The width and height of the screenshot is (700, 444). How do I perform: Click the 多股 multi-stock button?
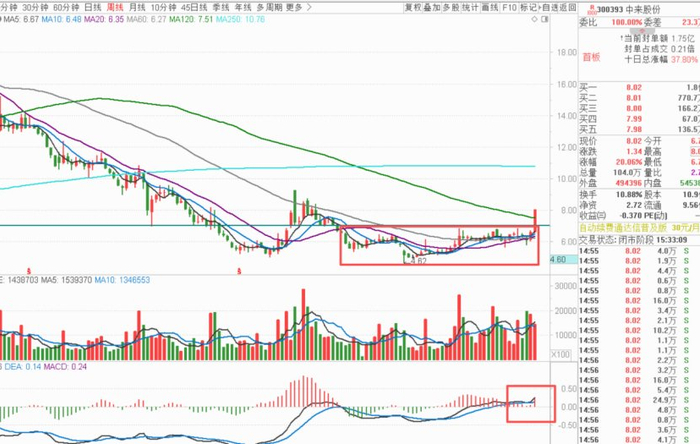click(451, 7)
